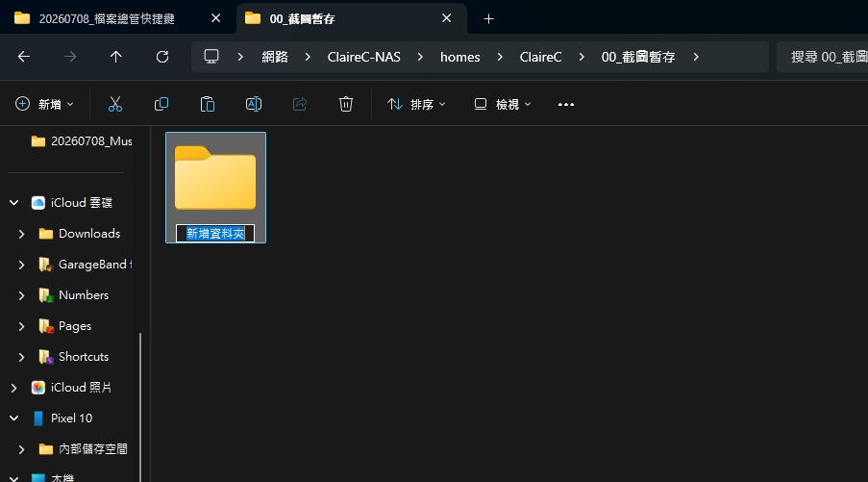Close the 20260708_檔案總管快捷鍵 tab

pyautogui.click(x=216, y=18)
